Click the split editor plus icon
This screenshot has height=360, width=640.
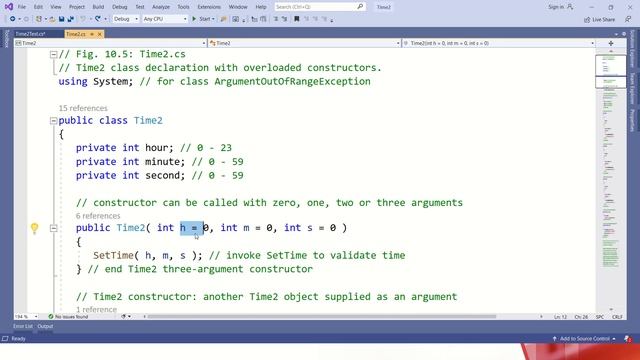click(611, 43)
